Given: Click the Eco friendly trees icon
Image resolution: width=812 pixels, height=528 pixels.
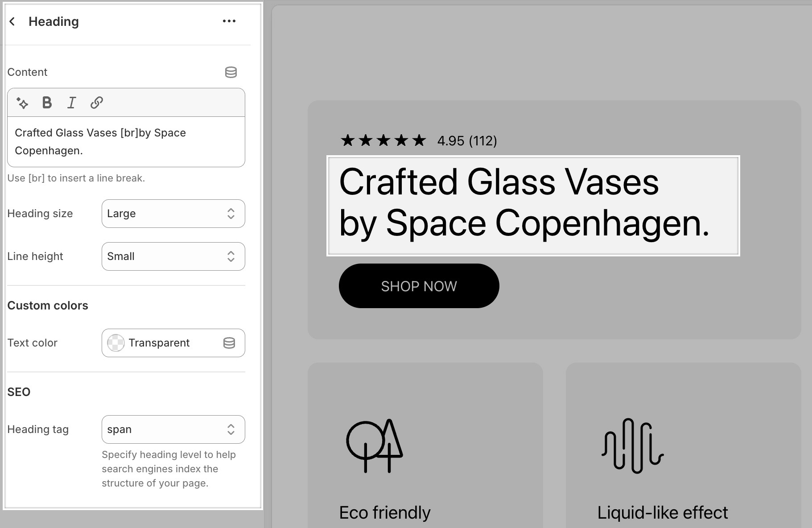Looking at the screenshot, I should click(375, 446).
